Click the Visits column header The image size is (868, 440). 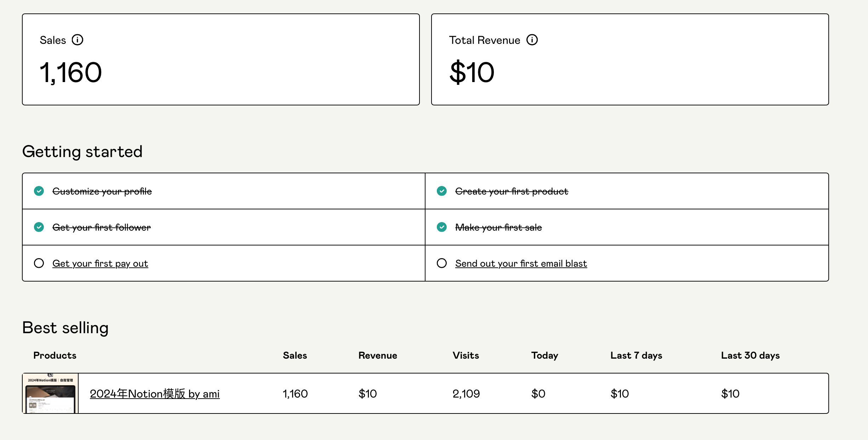point(466,355)
